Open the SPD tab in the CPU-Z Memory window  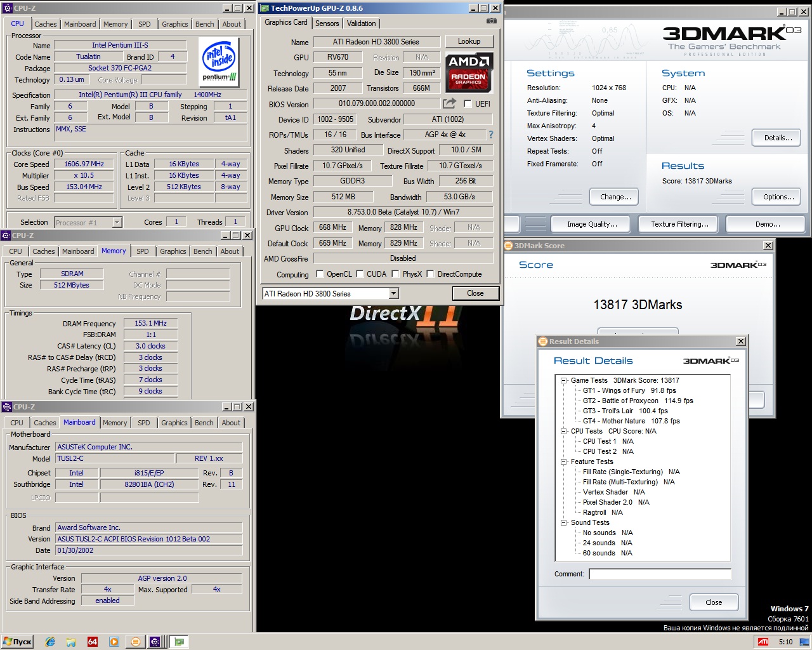click(143, 251)
